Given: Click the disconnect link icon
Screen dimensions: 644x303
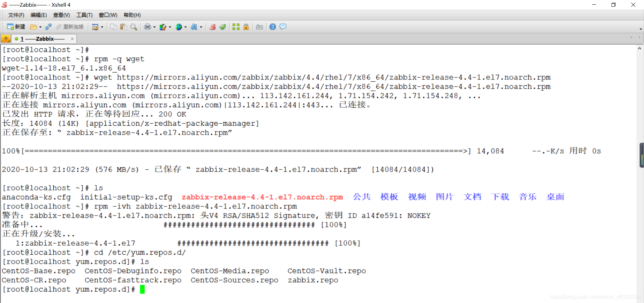Looking at the screenshot, I should pos(48,27).
